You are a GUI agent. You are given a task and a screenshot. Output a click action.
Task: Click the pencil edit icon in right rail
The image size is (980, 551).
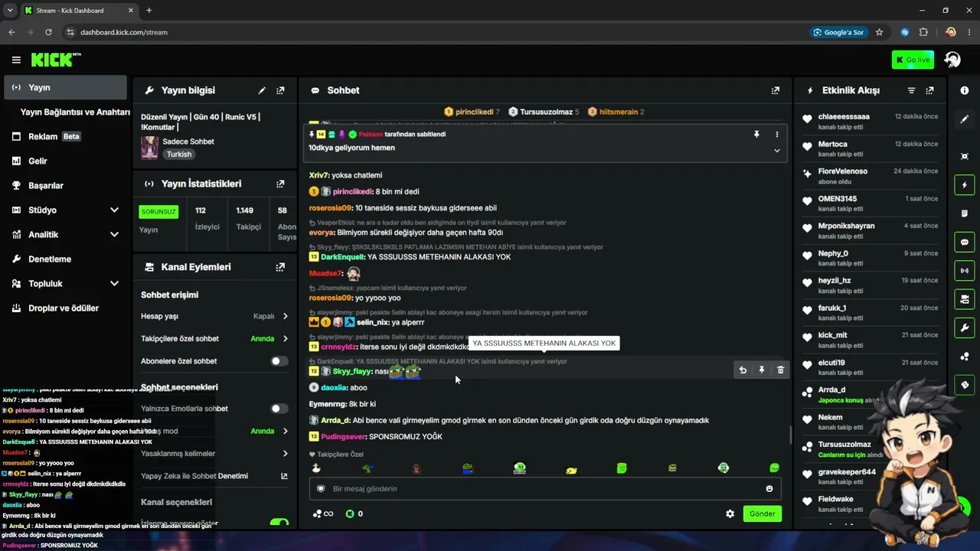965,119
